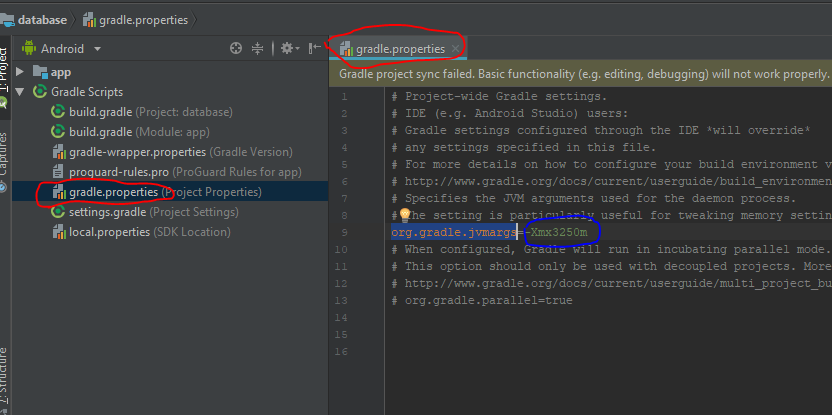Click 'Specifies the JVM arguments' comment line
This screenshot has height=415, width=832.
pos(594,198)
